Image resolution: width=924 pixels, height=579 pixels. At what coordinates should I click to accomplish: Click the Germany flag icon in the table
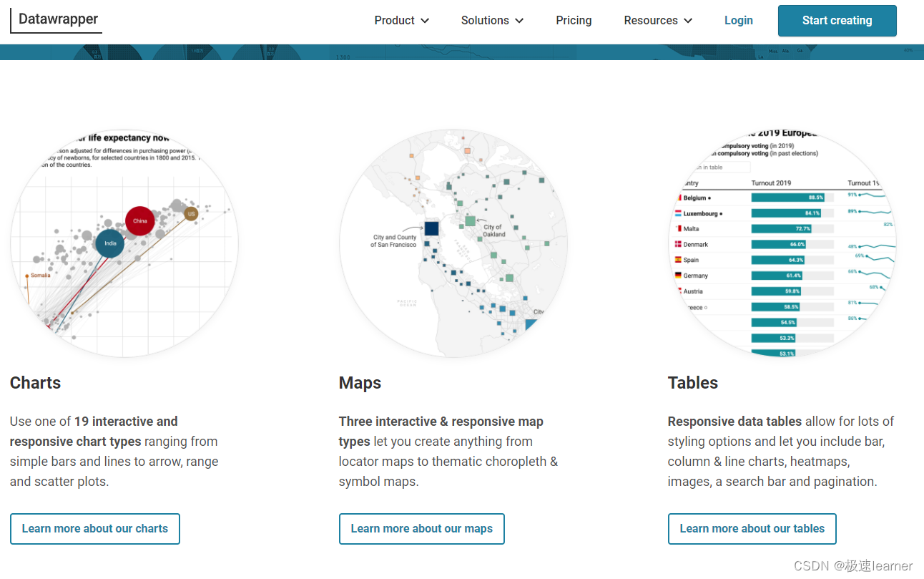tap(678, 275)
